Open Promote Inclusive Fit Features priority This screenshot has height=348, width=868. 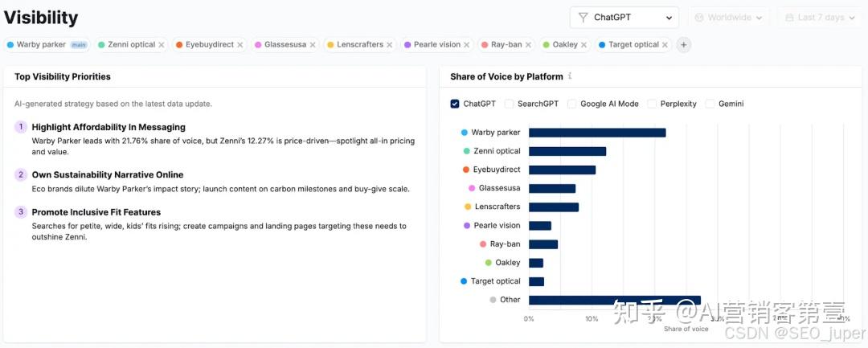pos(96,212)
